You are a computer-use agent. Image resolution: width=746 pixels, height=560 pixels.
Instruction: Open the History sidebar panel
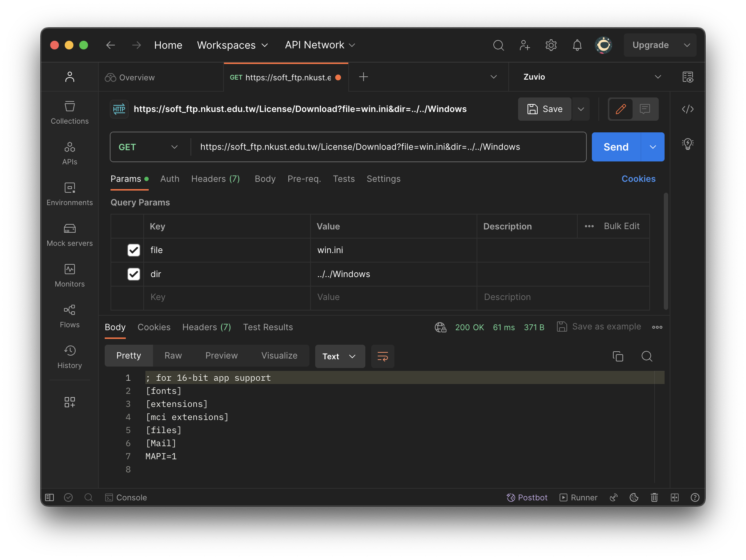[x=69, y=357]
